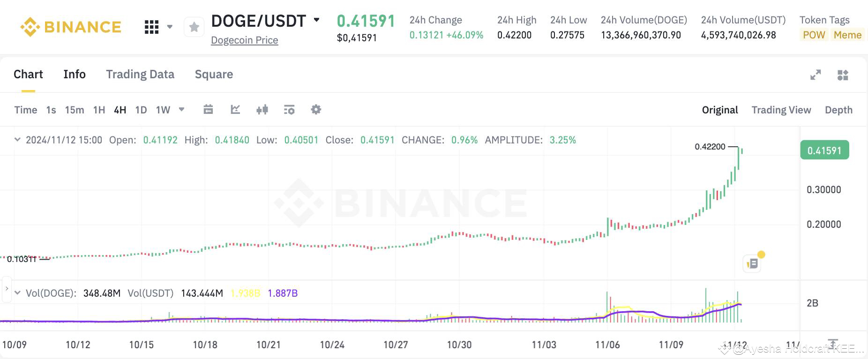Select the 4H timeframe interval

(120, 109)
